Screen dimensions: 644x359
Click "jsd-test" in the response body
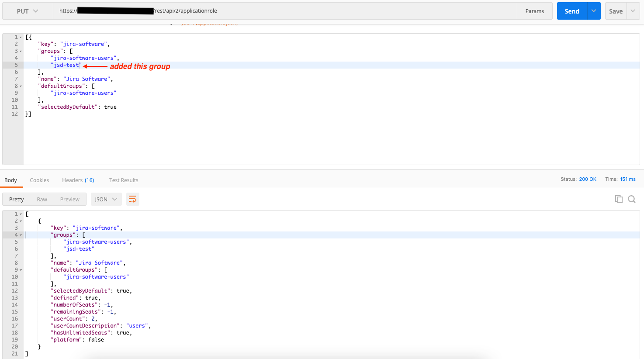click(x=79, y=249)
